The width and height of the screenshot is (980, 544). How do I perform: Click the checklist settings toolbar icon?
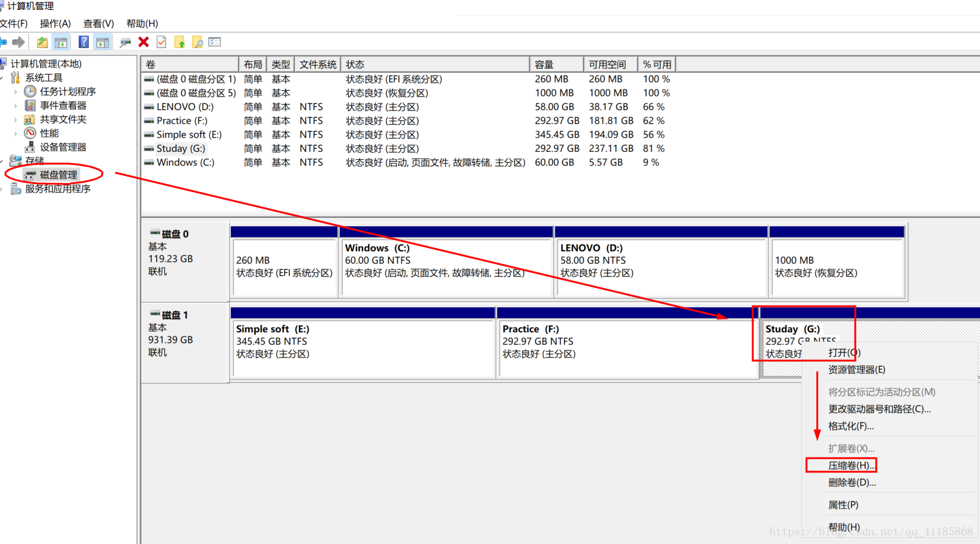[x=215, y=42]
